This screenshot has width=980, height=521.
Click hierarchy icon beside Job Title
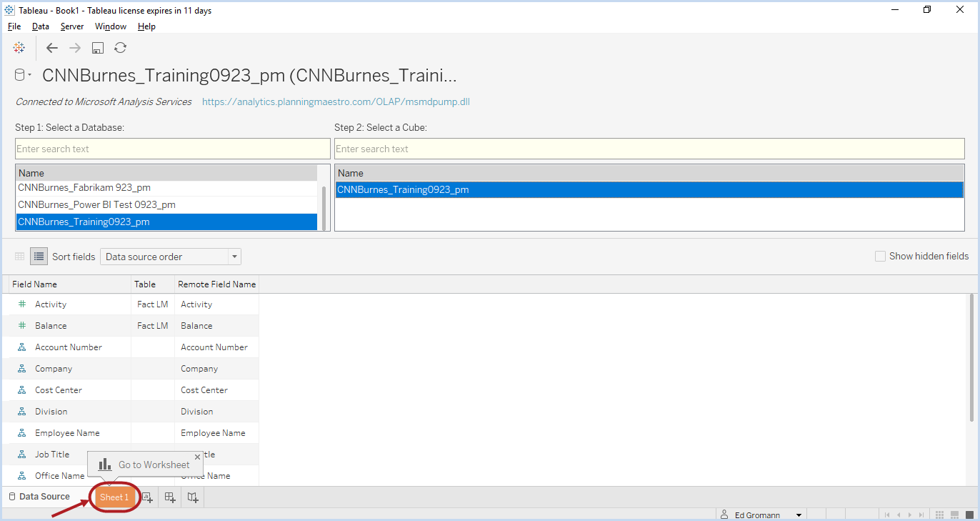[21, 455]
